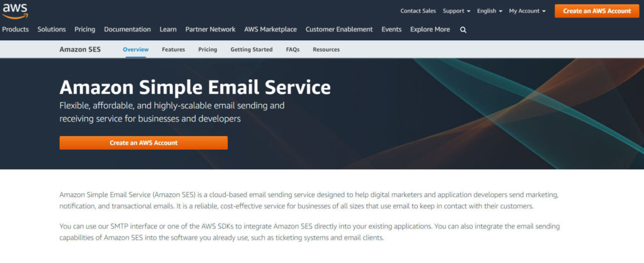Open the English language dropdown
This screenshot has height=263, width=644.
(x=490, y=11)
